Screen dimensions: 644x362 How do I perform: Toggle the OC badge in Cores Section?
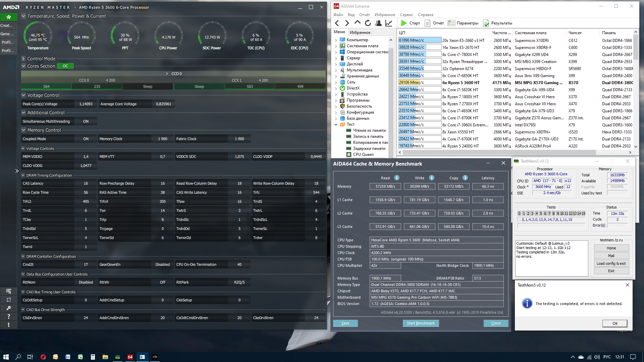65,66
